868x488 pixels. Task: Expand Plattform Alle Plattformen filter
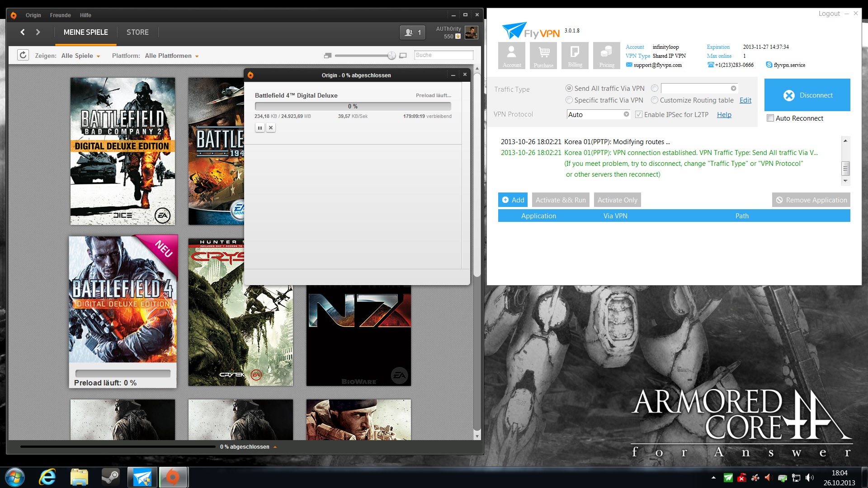[172, 56]
